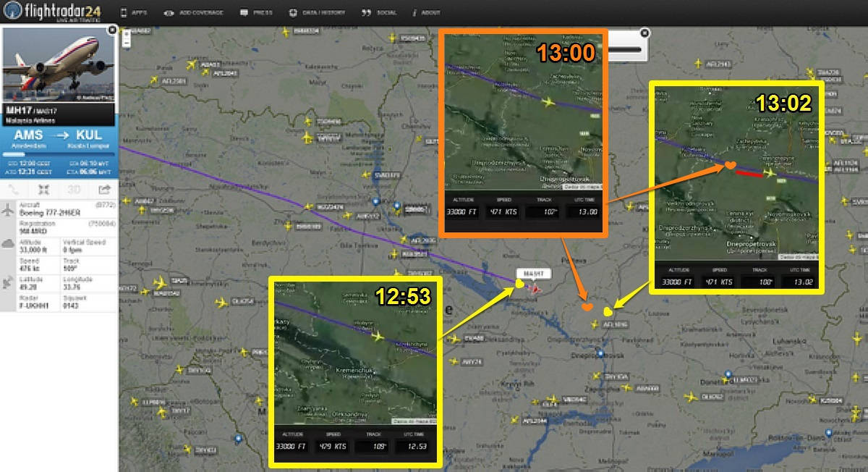Select the plane labeled K2I5084
Viewport: 868px width, 472px height.
tap(814, 400)
